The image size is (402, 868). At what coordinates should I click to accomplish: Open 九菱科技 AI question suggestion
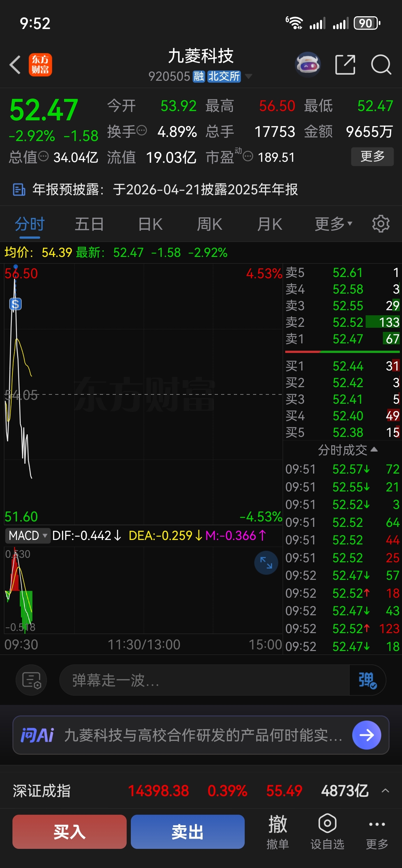click(203, 735)
